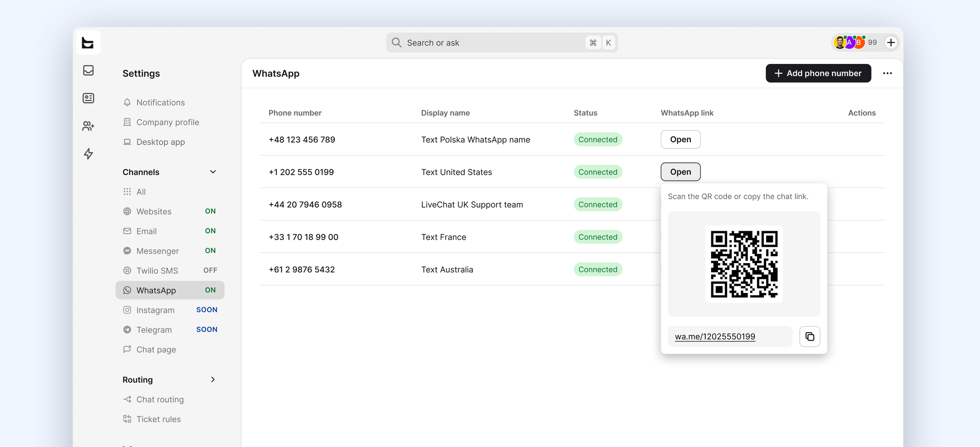Click the Phone number column header
The image size is (980, 447).
click(x=295, y=113)
